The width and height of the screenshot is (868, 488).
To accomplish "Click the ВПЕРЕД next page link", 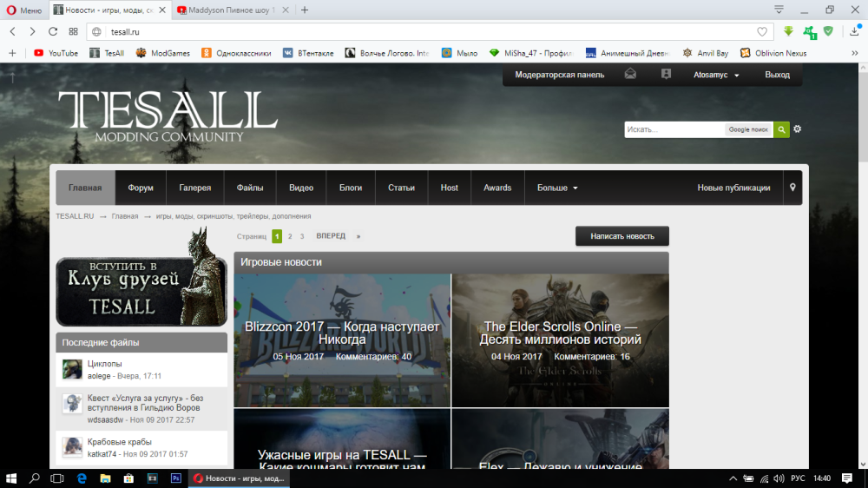I will tap(331, 236).
